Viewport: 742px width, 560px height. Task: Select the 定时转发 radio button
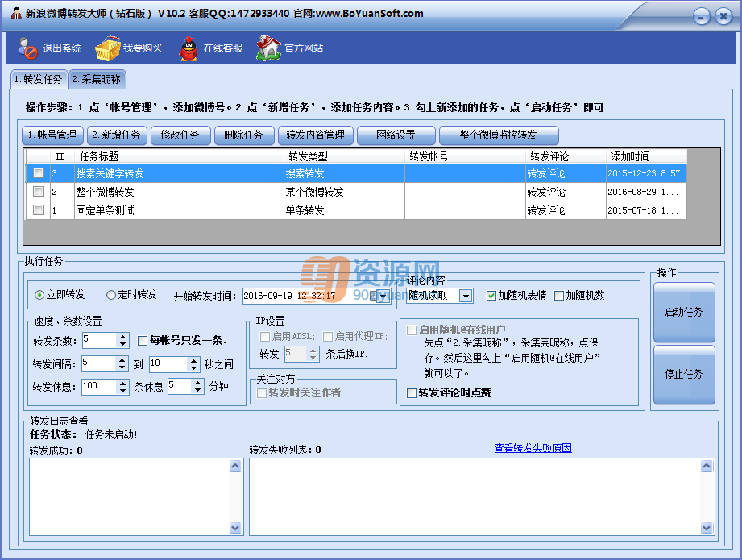tap(111, 295)
